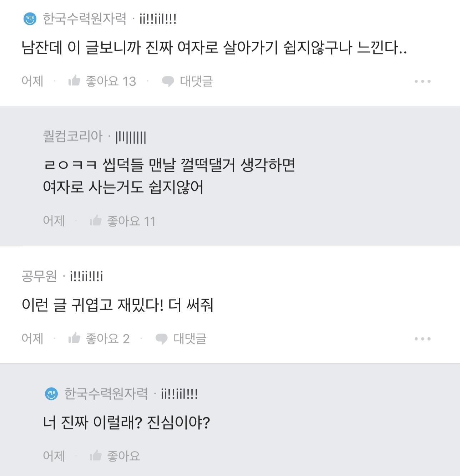Click thumbs-up icon on 공무원 comment

coord(74,338)
